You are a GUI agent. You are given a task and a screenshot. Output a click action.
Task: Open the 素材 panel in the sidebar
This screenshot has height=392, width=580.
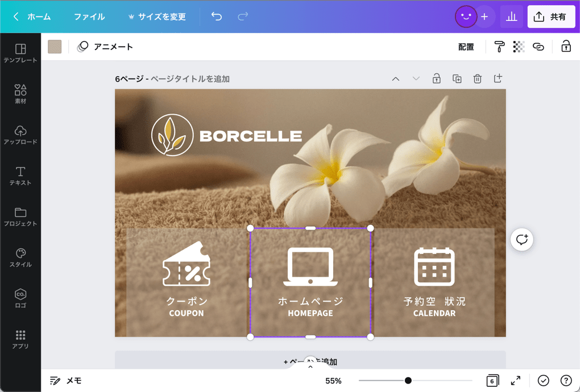(20, 94)
